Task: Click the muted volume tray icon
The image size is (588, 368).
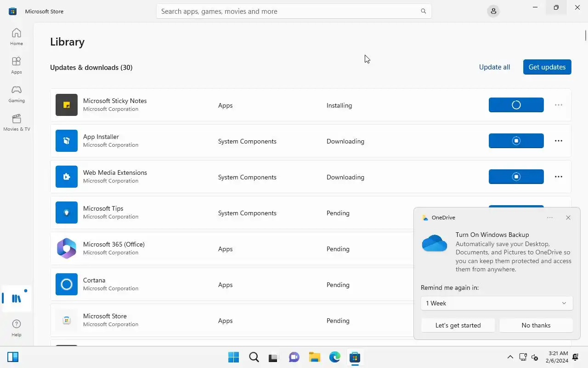Action: [535, 357]
